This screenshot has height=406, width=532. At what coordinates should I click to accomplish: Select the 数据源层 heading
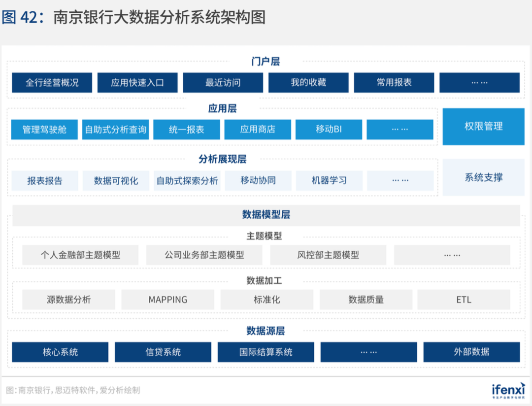click(266, 331)
